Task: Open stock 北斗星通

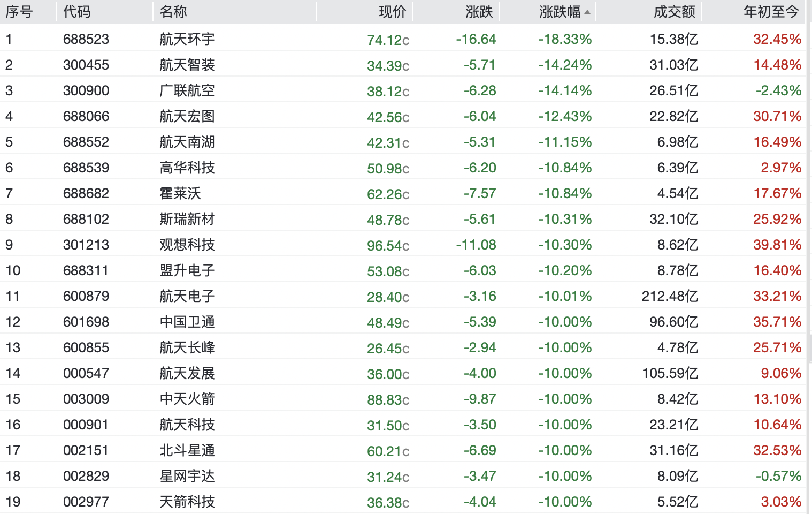Action: coord(187,450)
